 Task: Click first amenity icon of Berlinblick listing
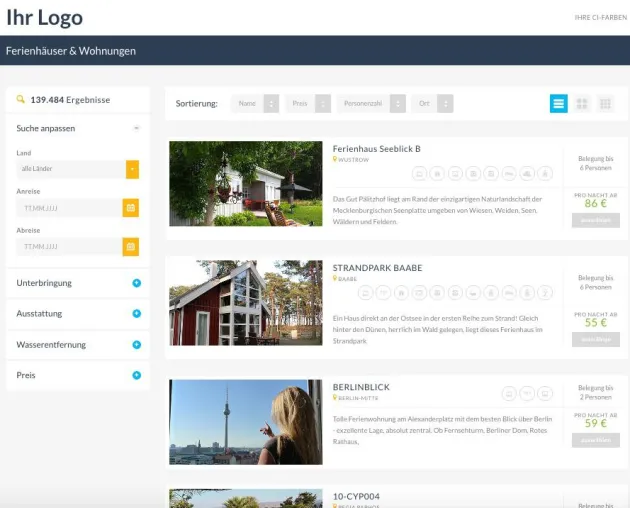(509, 393)
